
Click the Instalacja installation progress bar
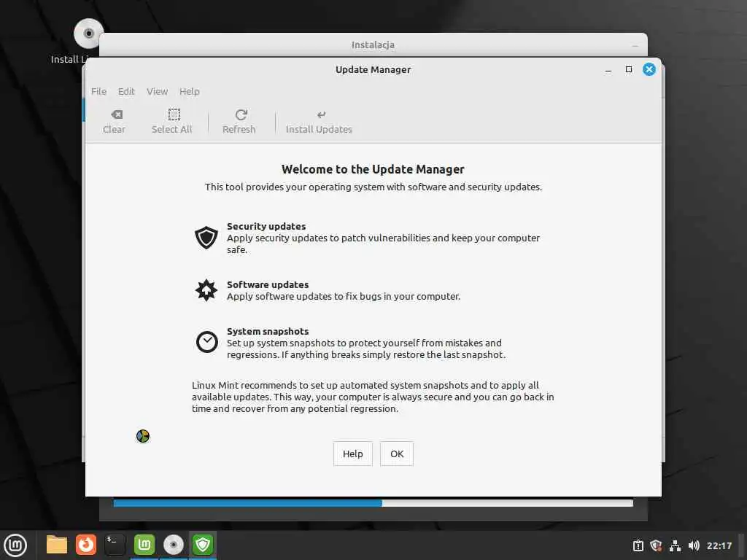[x=373, y=503]
